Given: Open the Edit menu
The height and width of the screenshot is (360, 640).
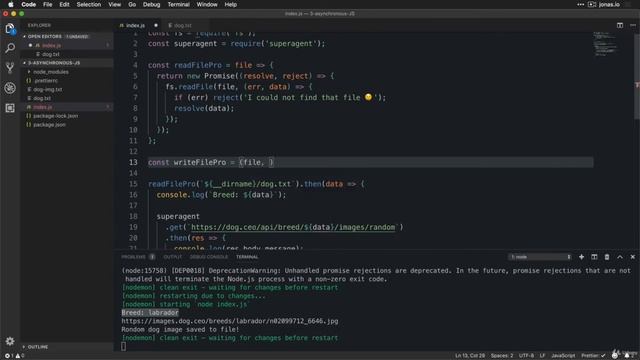Looking at the screenshot, I should pyautogui.click(x=64, y=4).
